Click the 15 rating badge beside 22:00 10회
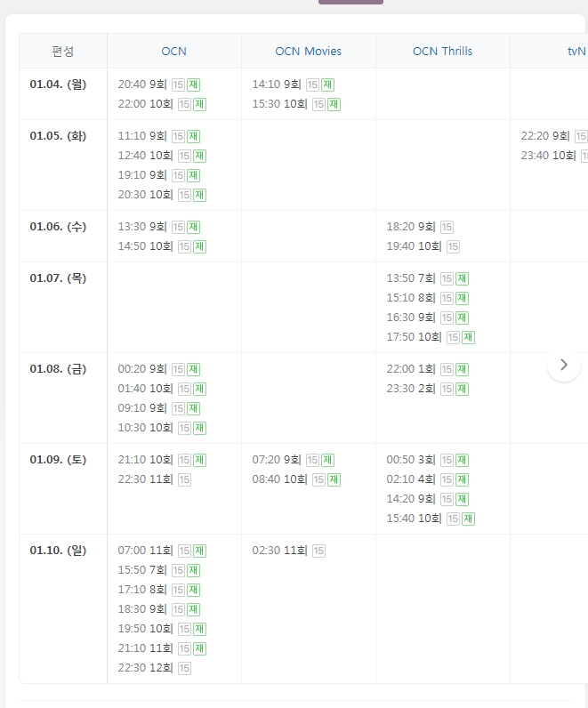 (184, 104)
